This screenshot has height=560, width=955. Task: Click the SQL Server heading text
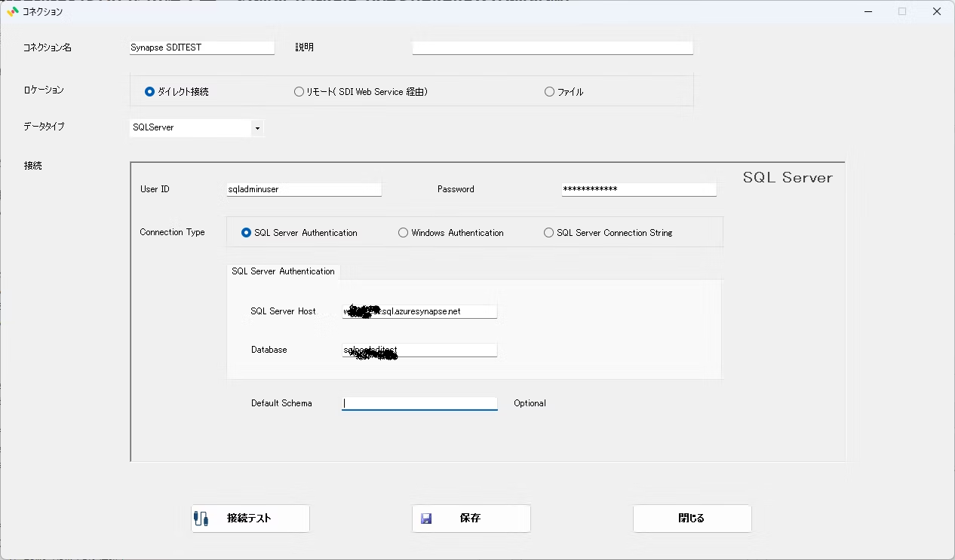pos(788,178)
